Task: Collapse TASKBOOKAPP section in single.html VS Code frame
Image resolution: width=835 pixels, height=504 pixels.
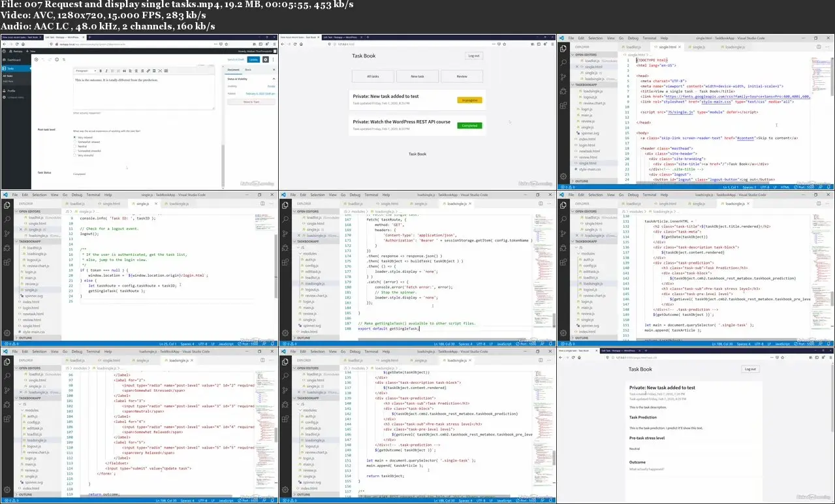Action: pyautogui.click(x=594, y=85)
